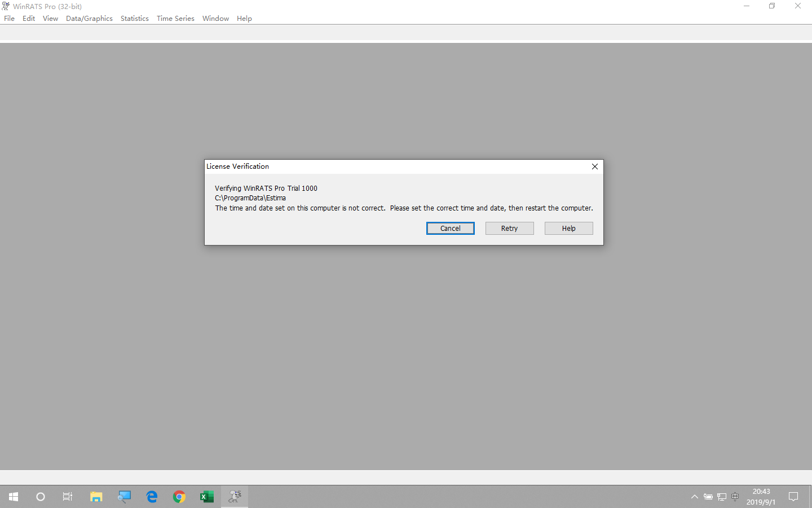Open Task View on the taskbar
Image resolution: width=812 pixels, height=508 pixels.
[68, 497]
